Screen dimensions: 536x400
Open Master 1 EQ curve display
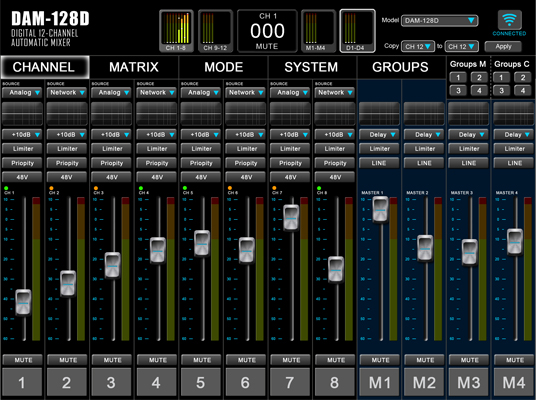coord(379,114)
